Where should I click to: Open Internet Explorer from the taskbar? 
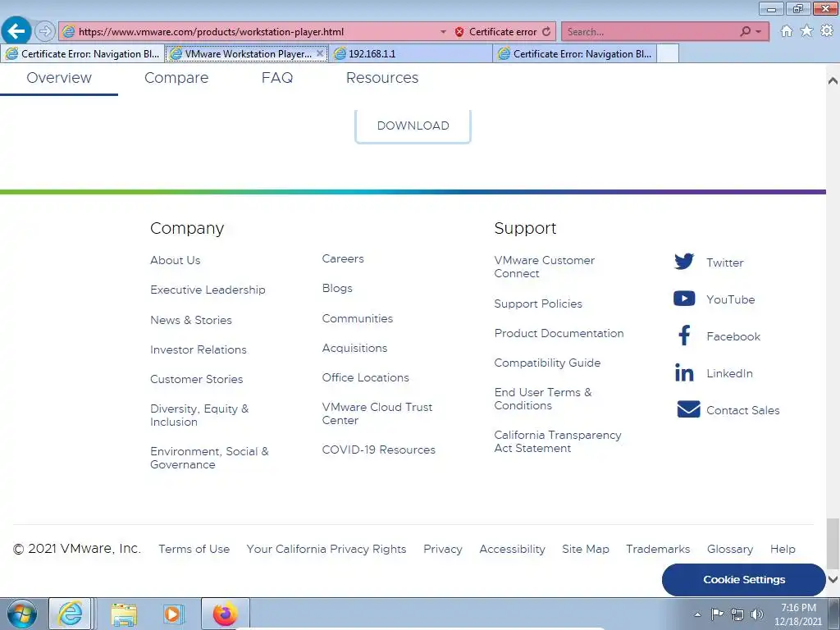[x=71, y=614]
